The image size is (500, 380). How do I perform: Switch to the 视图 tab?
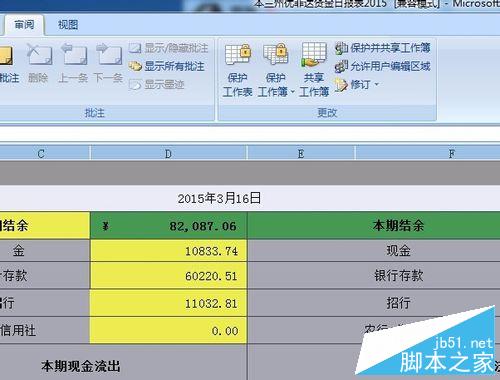click(x=68, y=25)
